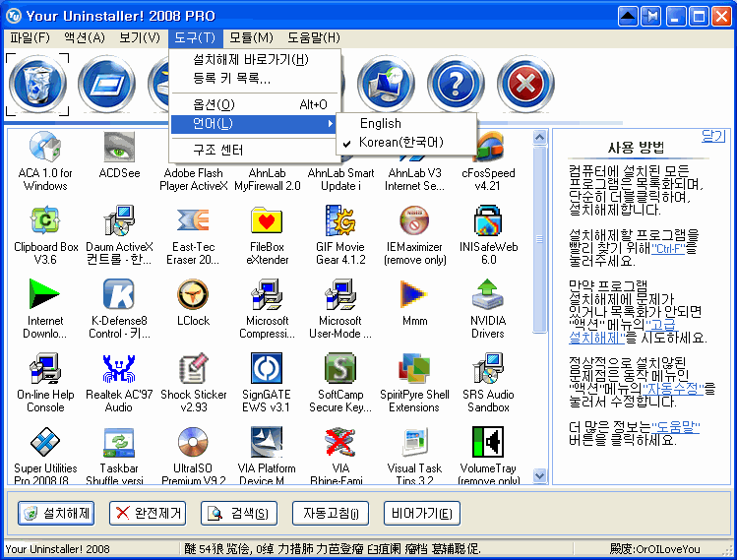Click the computer monitor toolbar icon

[386, 85]
